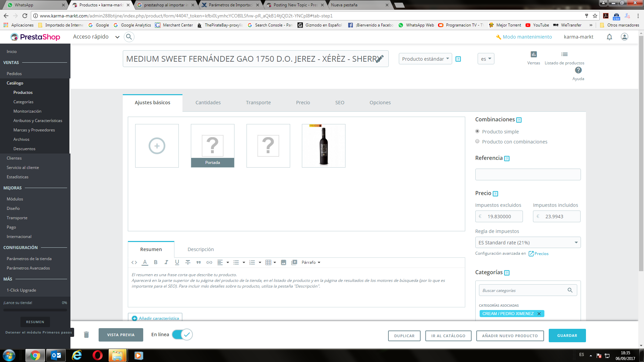This screenshot has height=362, width=644.
Task: Select Producto con combinaciones radio option
Action: [477, 141]
